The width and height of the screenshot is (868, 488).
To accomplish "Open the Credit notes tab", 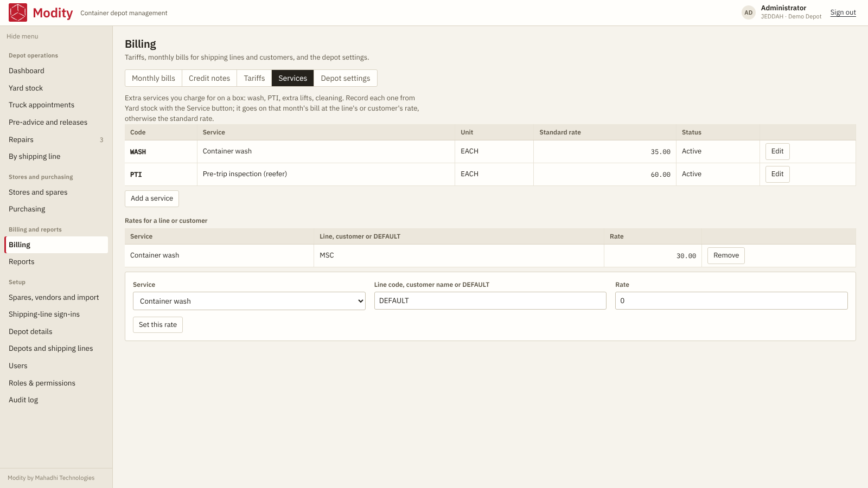I will pyautogui.click(x=209, y=78).
